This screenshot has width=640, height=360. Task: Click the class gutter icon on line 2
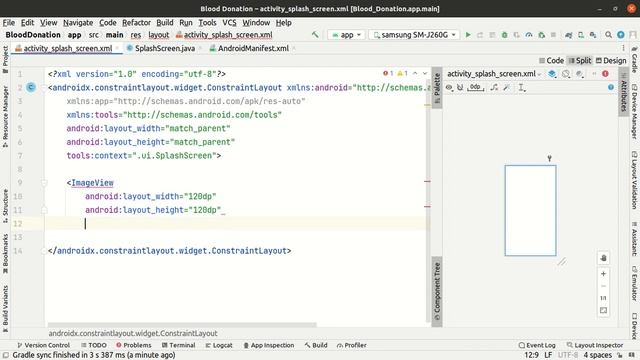31,87
